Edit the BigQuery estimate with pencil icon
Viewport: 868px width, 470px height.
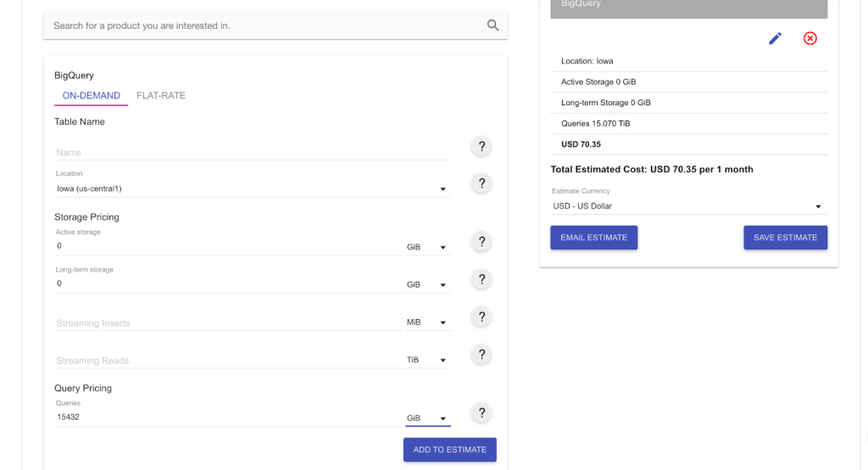(775, 38)
